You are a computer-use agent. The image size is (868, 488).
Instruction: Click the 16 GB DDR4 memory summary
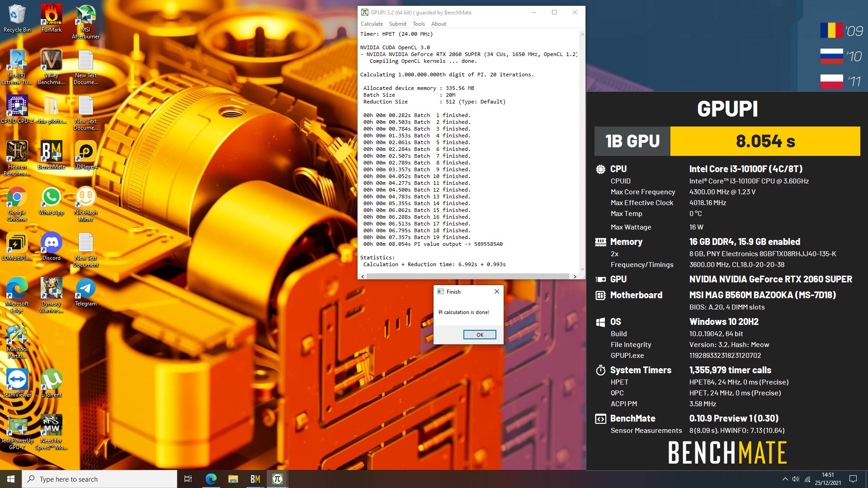click(745, 242)
